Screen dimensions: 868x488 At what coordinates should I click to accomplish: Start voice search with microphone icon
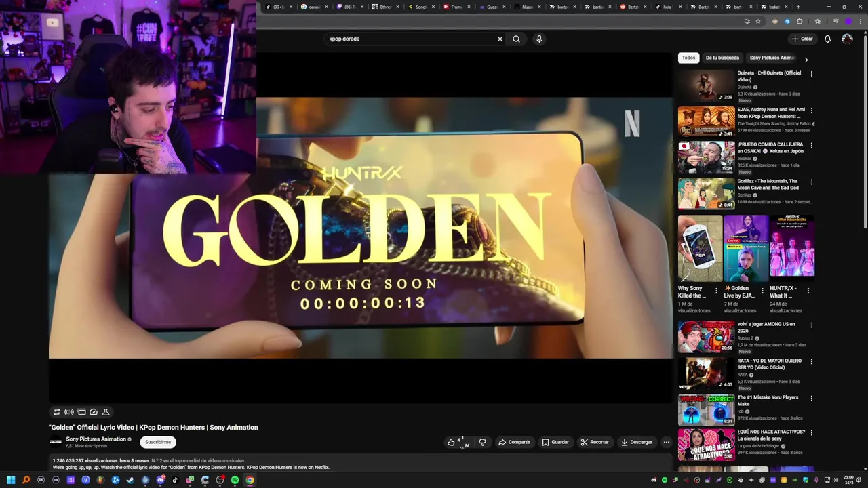(x=539, y=39)
